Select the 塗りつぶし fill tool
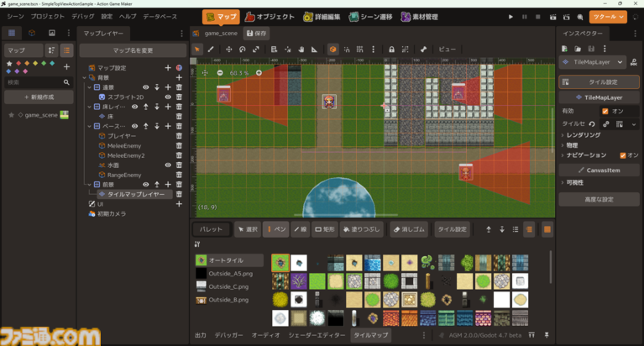 pyautogui.click(x=361, y=229)
